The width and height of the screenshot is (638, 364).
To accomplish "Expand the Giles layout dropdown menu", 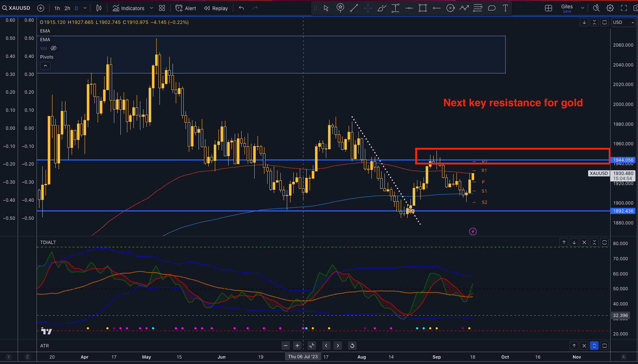I will click(582, 8).
